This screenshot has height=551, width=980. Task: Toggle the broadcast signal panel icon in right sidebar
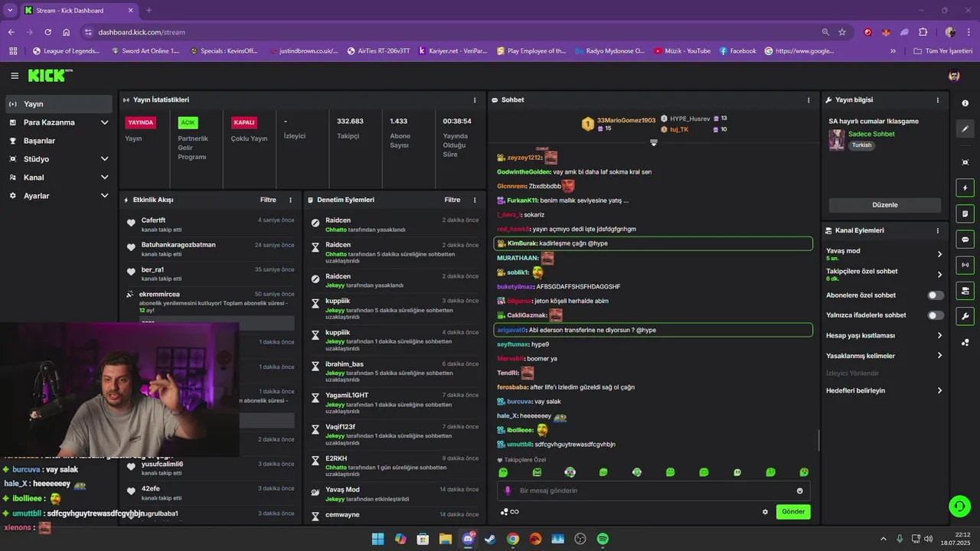click(965, 265)
